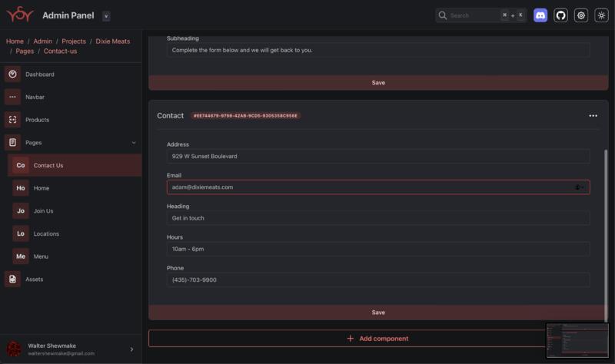Click the icon inside the Email field

click(x=579, y=187)
